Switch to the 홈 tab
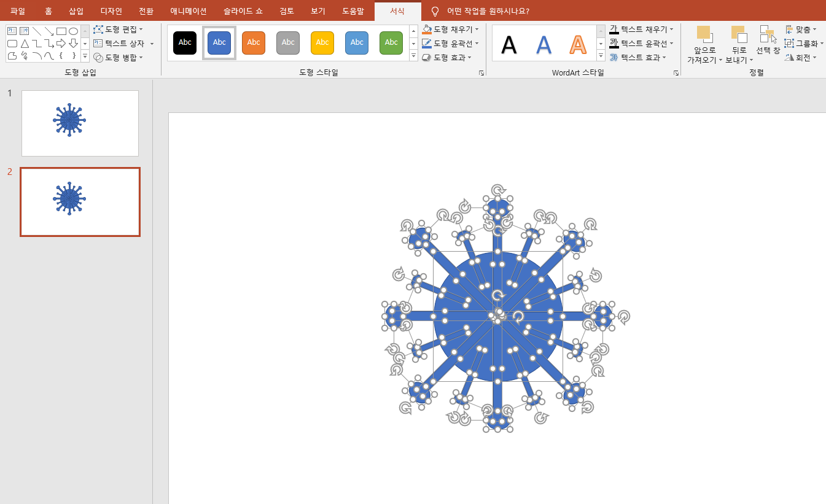The width and height of the screenshot is (826, 504). [49, 11]
